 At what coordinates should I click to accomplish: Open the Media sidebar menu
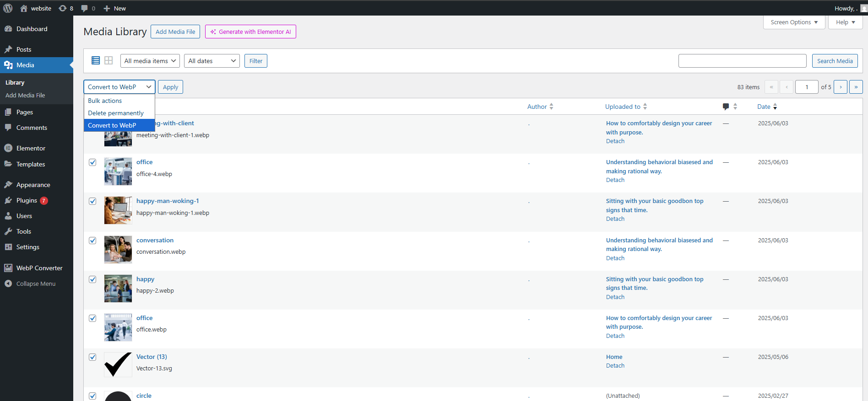37,65
